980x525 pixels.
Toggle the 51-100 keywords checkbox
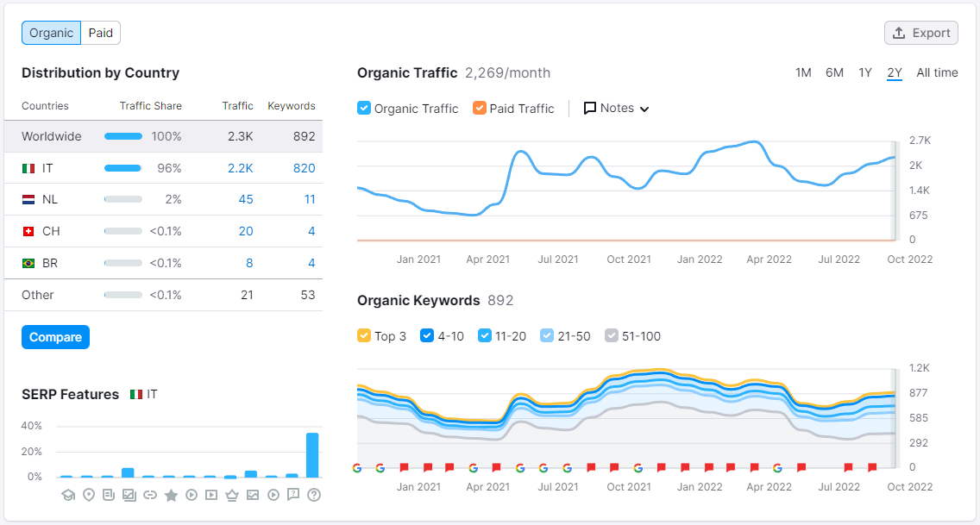pos(612,336)
